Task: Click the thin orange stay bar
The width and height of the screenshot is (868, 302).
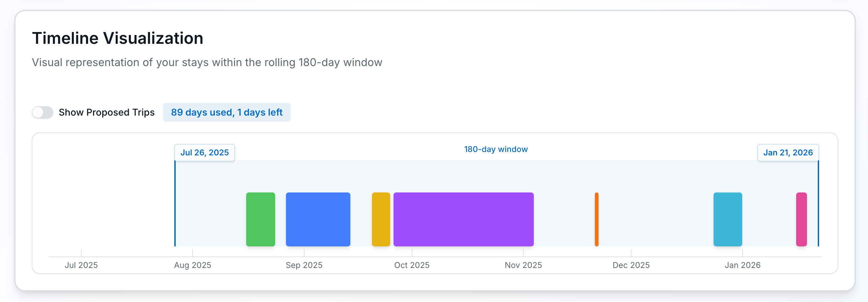Action: pyautogui.click(x=597, y=219)
